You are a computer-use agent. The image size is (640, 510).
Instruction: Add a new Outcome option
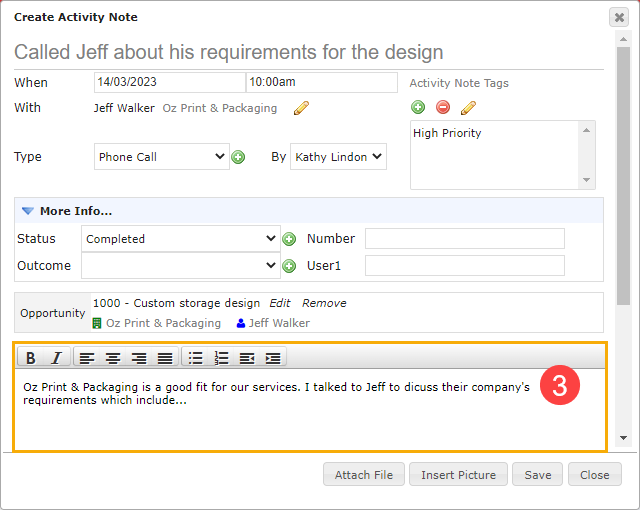pos(289,266)
